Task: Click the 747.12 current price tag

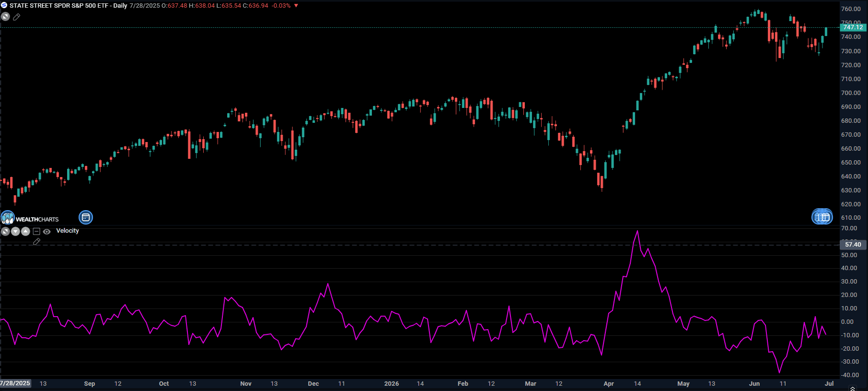Action: (x=853, y=27)
